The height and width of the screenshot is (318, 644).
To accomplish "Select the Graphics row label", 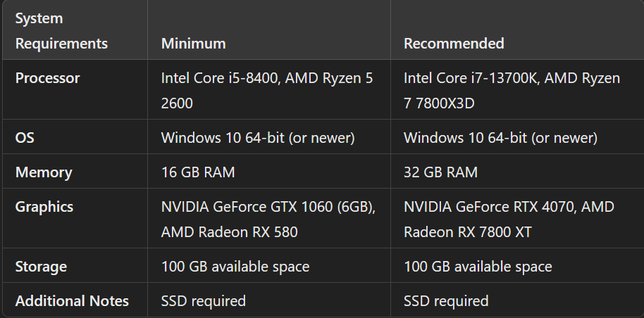I will (44, 207).
